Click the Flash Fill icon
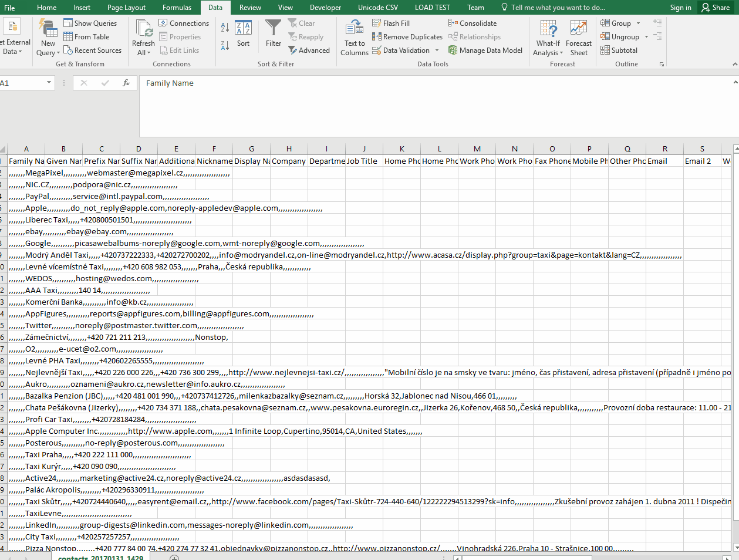 click(377, 23)
